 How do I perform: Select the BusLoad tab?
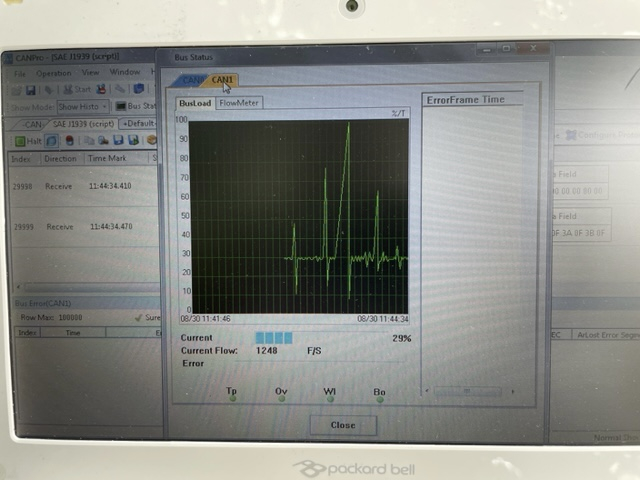[x=195, y=102]
